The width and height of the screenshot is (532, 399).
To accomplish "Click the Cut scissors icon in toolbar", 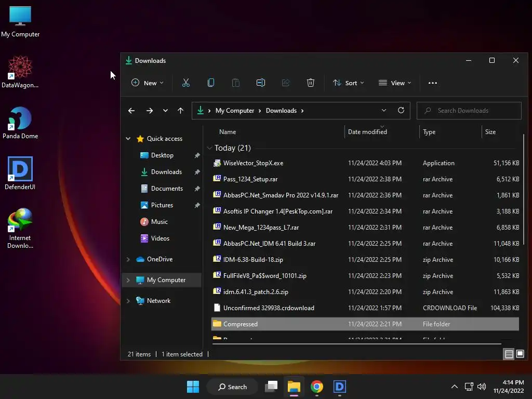I will click(x=185, y=83).
